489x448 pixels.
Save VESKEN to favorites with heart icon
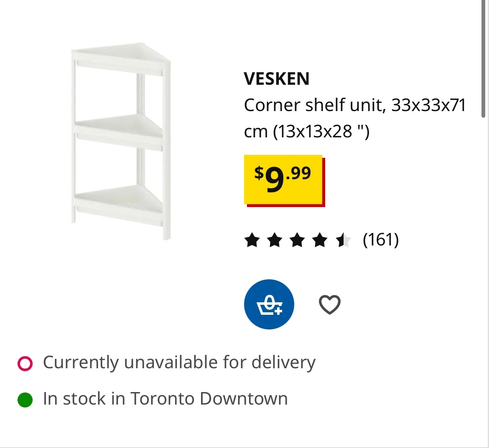(x=330, y=304)
